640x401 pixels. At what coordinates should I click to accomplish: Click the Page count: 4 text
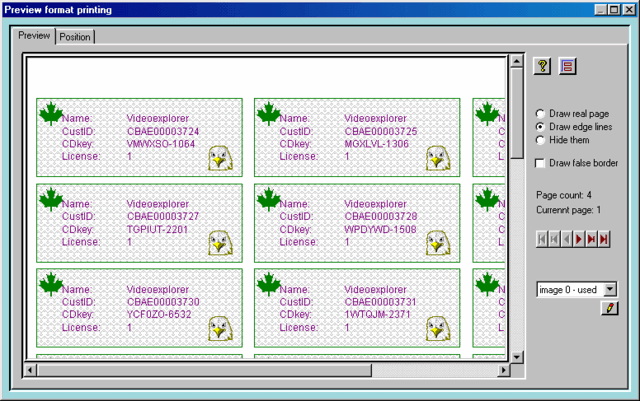[564, 195]
